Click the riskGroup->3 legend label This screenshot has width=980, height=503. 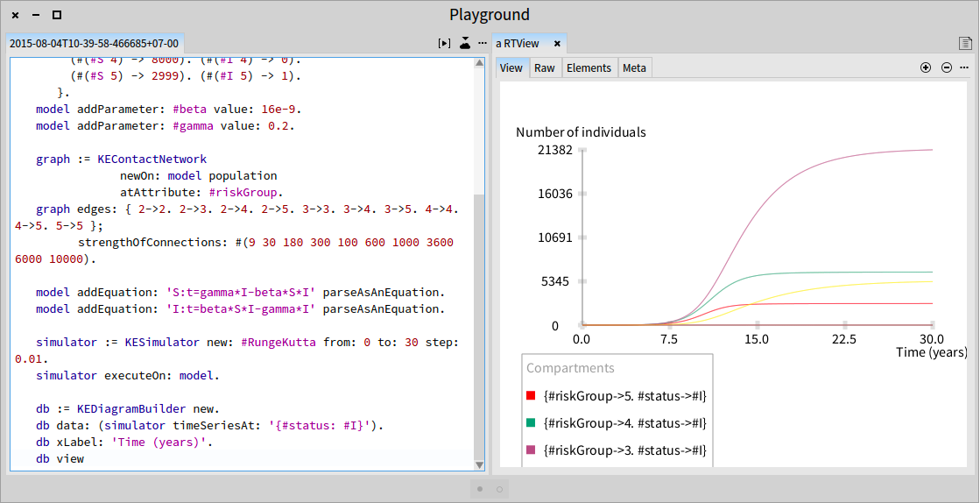(x=625, y=450)
